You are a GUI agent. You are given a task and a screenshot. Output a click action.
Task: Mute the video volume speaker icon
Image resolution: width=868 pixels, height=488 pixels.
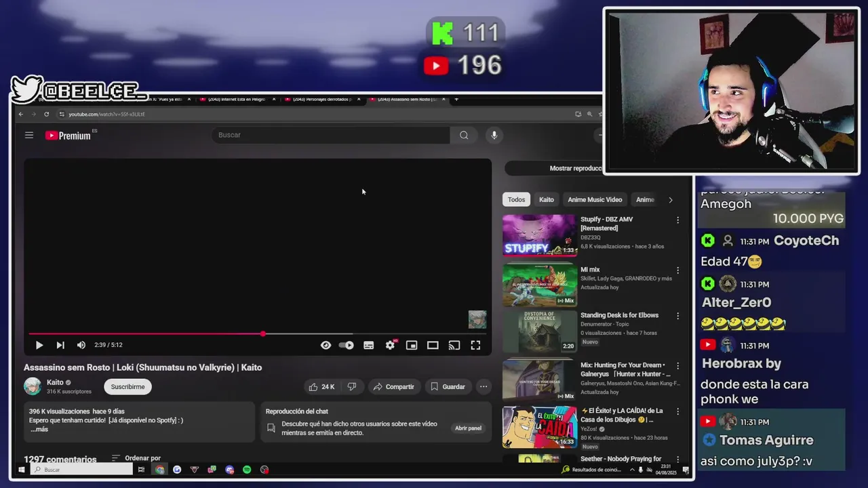(x=81, y=345)
